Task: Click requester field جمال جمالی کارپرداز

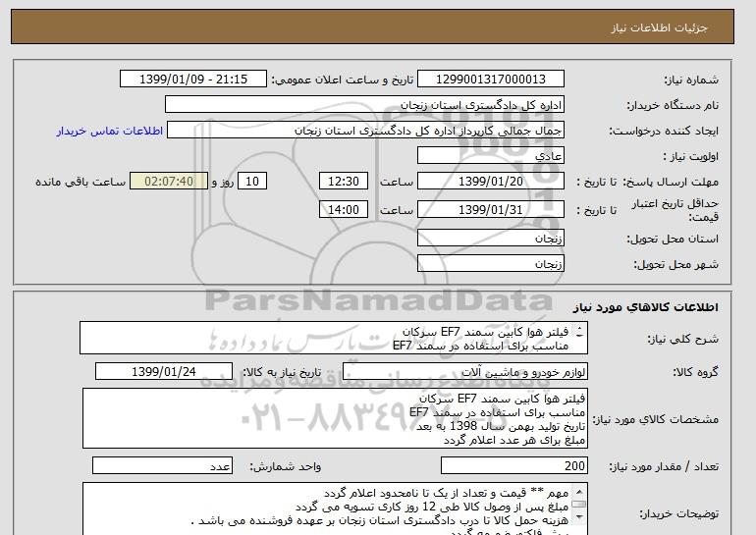Action: coord(365,131)
